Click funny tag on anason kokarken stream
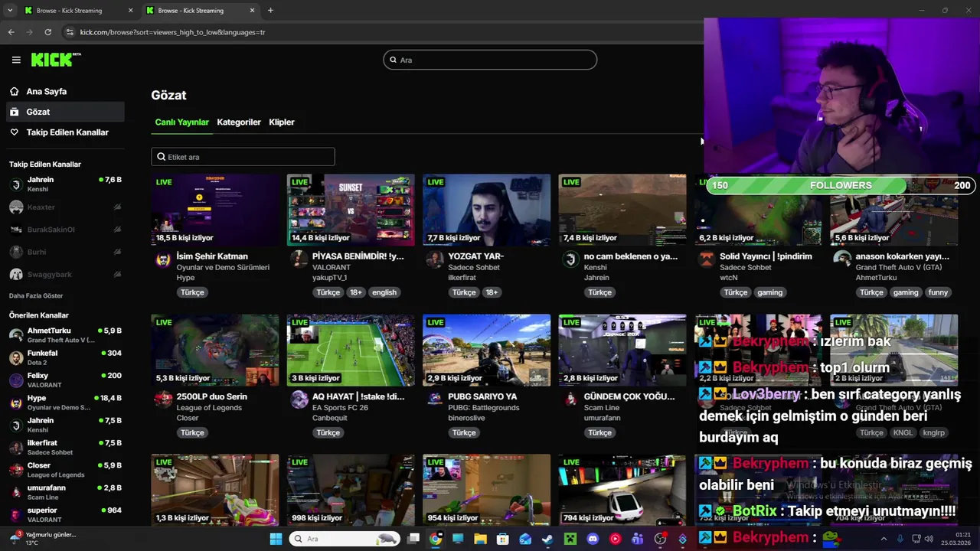 tap(938, 292)
